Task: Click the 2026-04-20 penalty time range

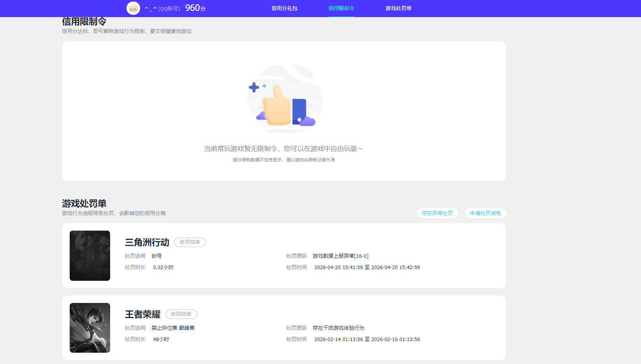Action: 367,267
